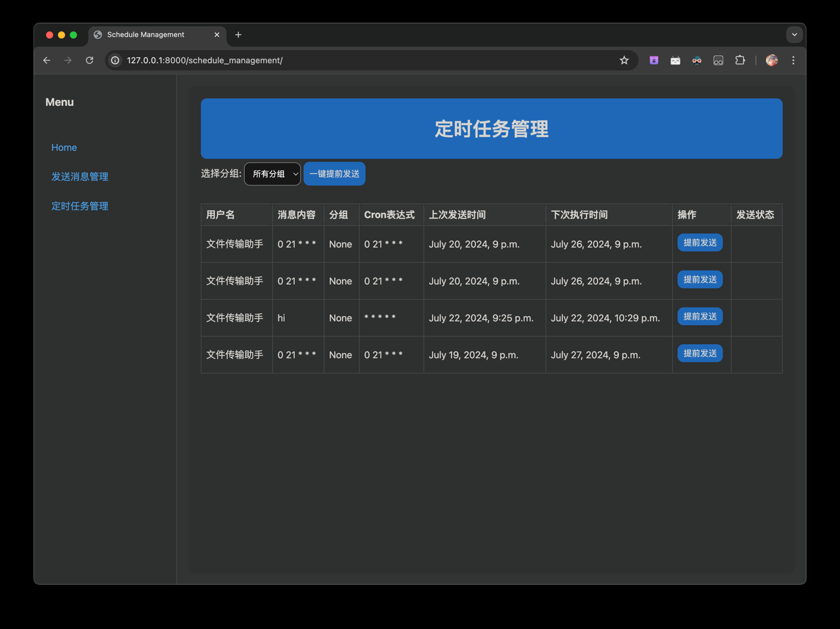The image size is (840, 629).
Task: Open the Chrome three-dot menu
Action: click(793, 60)
